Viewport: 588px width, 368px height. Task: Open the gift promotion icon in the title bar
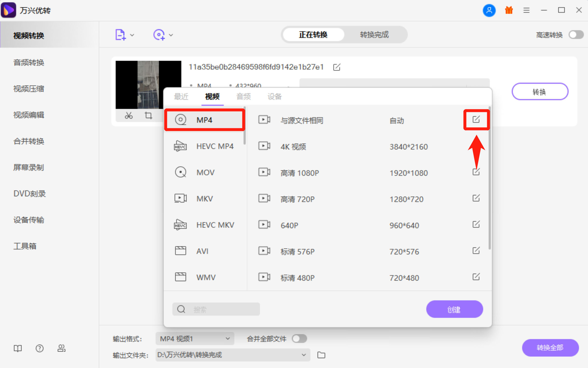[508, 10]
